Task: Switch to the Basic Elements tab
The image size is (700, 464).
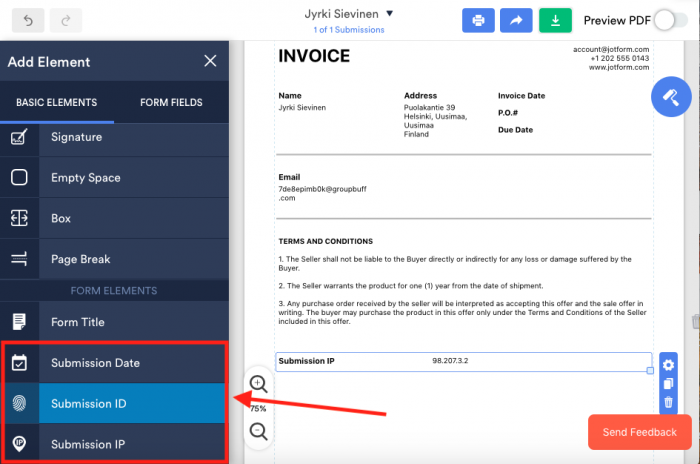Action: [x=57, y=102]
